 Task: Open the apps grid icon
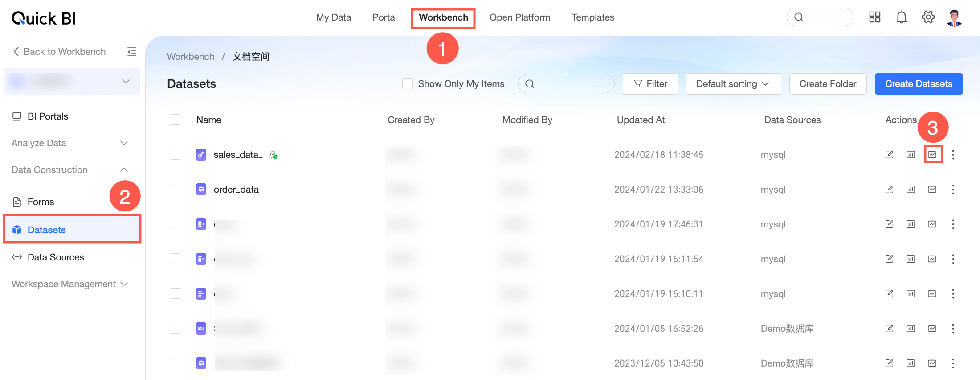click(x=875, y=17)
